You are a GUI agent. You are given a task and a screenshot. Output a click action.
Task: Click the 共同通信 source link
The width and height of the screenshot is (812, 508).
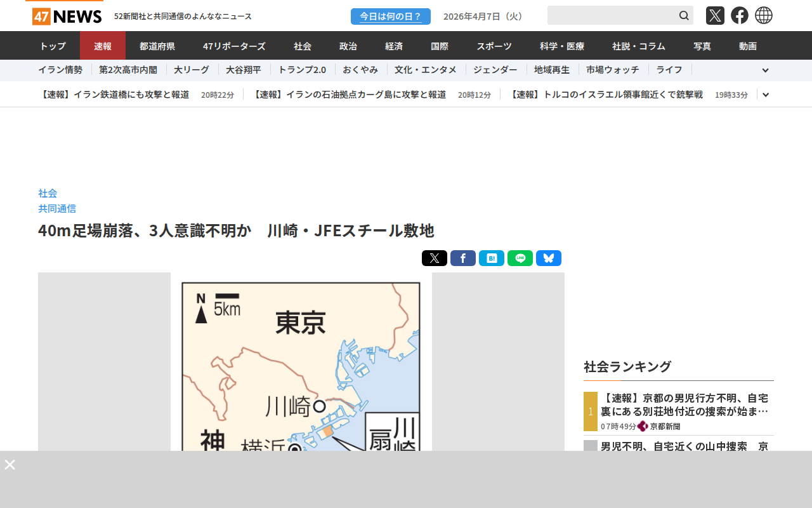click(x=57, y=208)
